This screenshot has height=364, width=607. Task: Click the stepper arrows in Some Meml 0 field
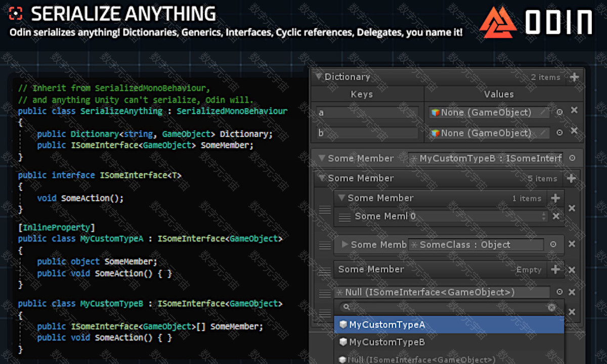tap(544, 216)
